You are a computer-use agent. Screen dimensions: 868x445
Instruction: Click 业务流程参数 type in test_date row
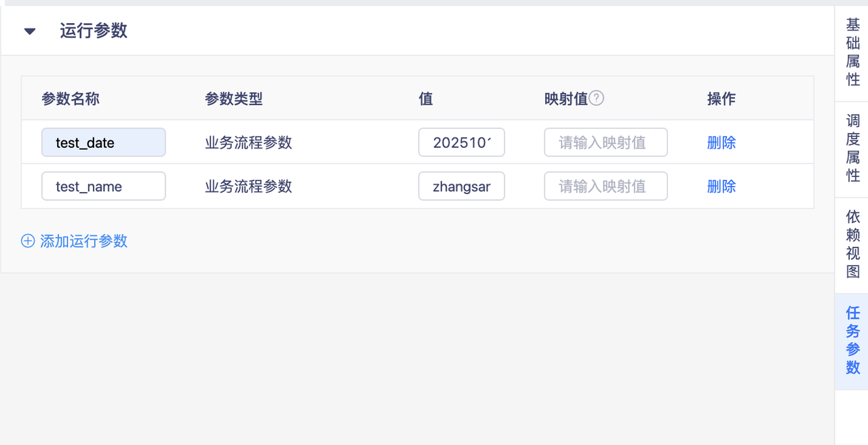tap(249, 142)
